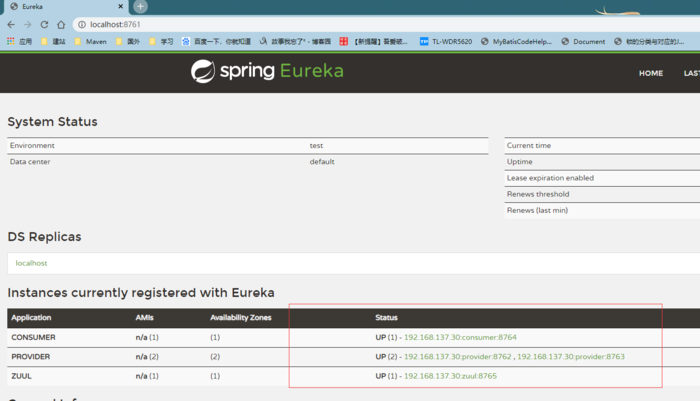700x401 pixels.
Task: Open the 192.168.137.30:provider:8763 instance link
Action: 571,356
